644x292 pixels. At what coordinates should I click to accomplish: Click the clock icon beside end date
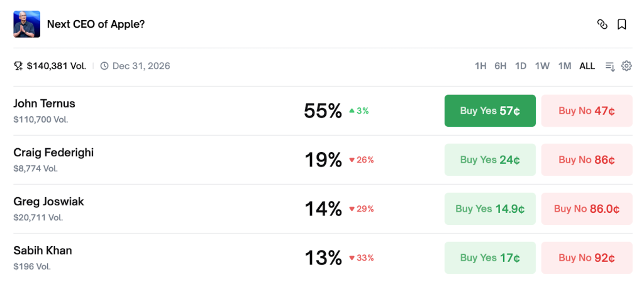pos(104,66)
